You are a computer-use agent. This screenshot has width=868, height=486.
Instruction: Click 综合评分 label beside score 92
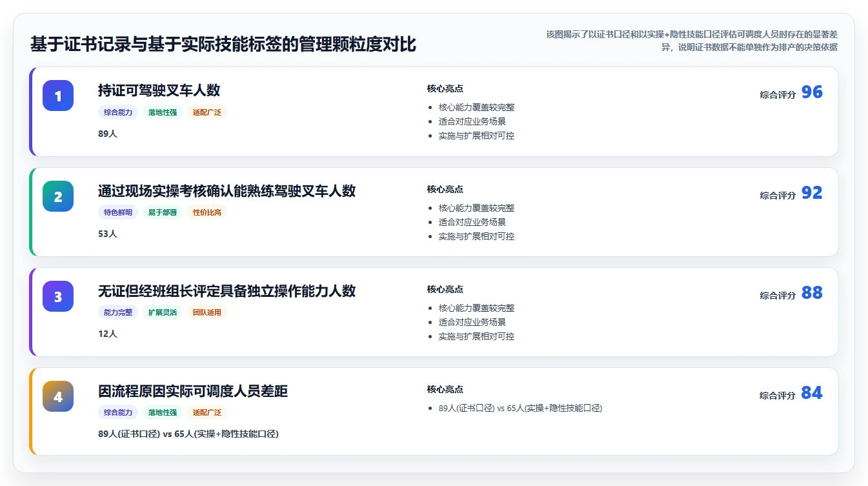click(x=778, y=196)
